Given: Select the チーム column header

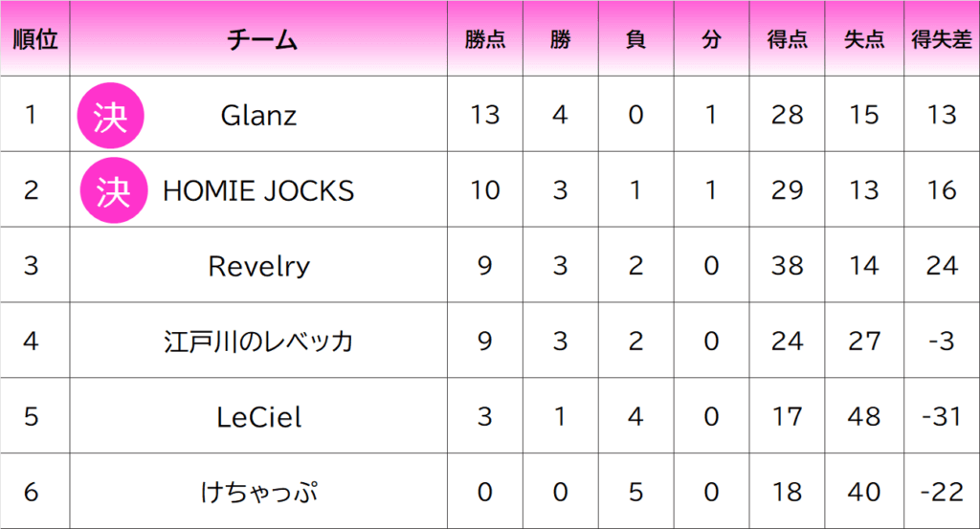Looking at the screenshot, I should click(261, 40).
